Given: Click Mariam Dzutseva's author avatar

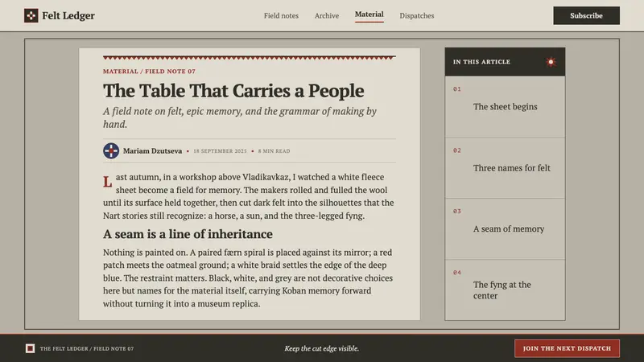Looking at the screenshot, I should [x=111, y=150].
